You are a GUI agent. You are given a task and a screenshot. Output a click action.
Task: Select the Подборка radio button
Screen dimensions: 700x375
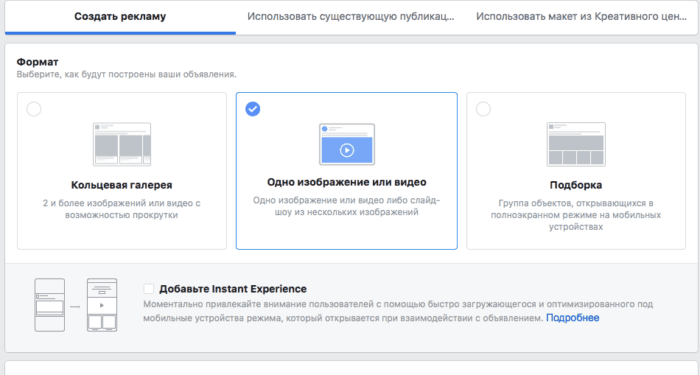[x=483, y=109]
